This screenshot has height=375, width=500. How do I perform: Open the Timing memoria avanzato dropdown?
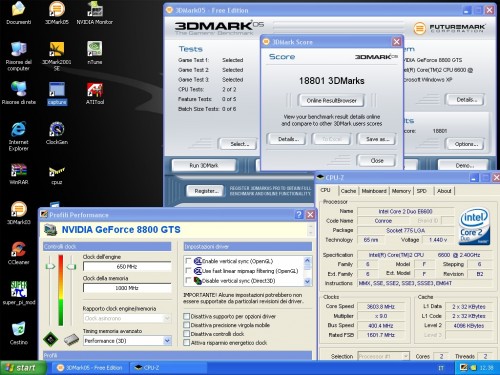pos(167,341)
